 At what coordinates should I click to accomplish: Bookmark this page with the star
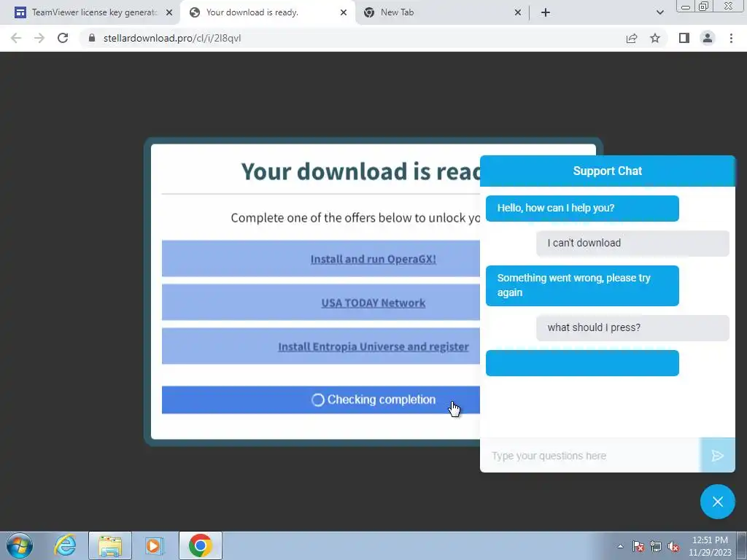[655, 38]
